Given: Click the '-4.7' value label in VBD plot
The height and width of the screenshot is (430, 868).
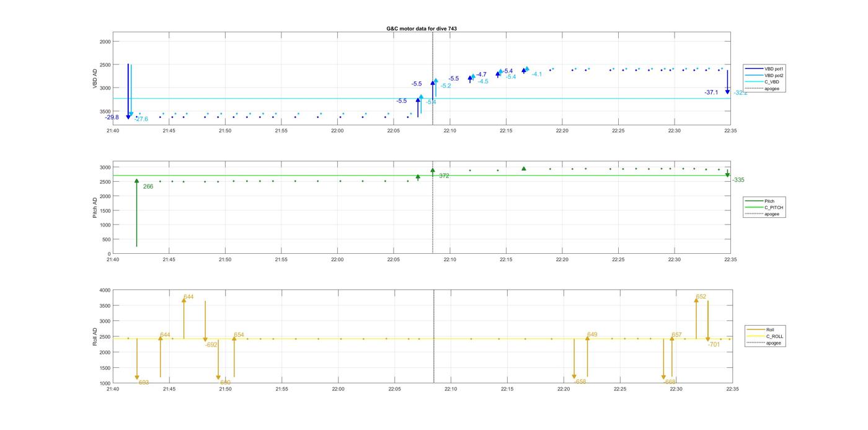Looking at the screenshot, I should pos(481,74).
